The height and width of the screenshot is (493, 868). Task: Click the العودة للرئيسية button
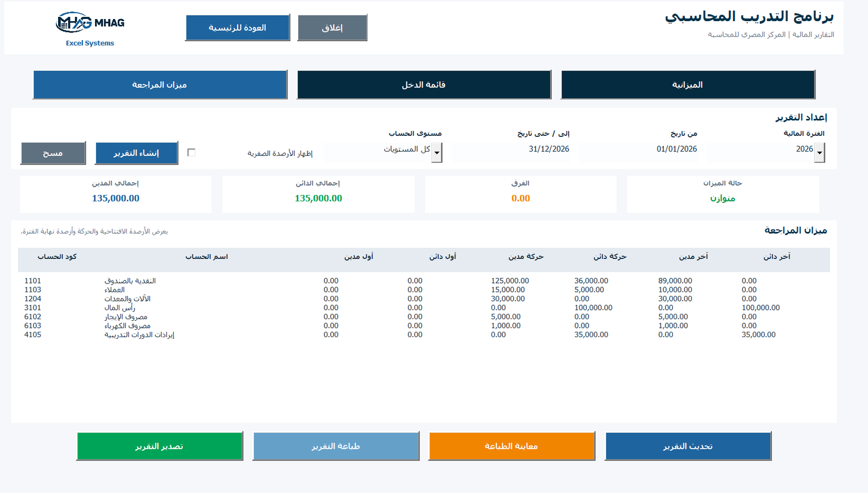coord(238,28)
